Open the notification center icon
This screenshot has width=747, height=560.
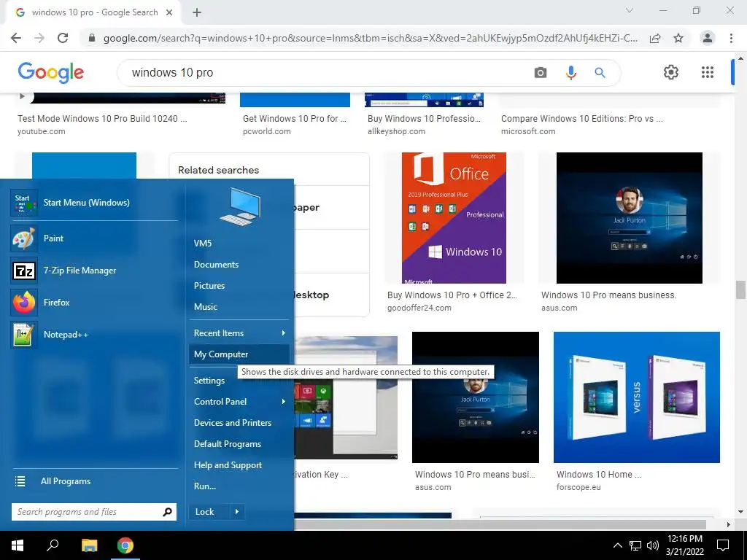pyautogui.click(x=723, y=545)
